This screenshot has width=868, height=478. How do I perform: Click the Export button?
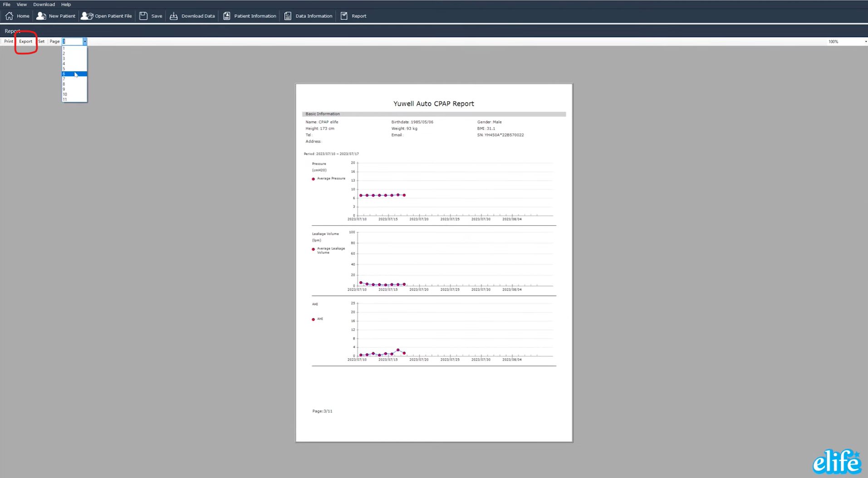tap(26, 41)
